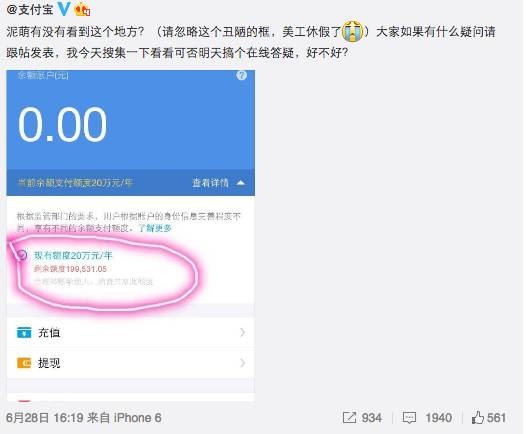The image size is (526, 434).
Task: Open comments via the speech bubble icon
Action: point(409,418)
